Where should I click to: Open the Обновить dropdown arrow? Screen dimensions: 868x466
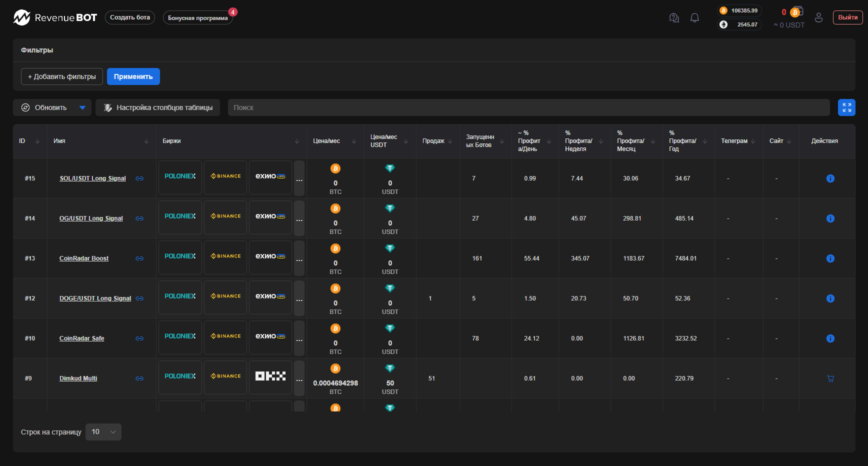[82, 107]
